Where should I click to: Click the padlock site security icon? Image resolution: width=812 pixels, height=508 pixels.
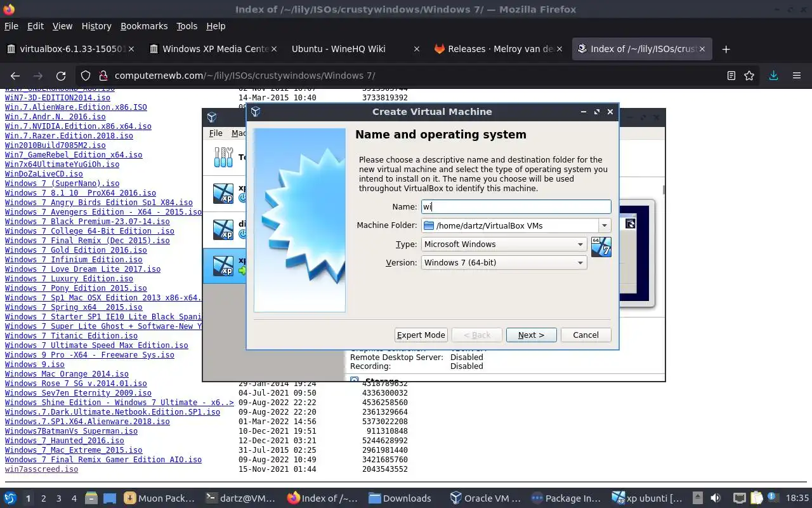coord(103,76)
